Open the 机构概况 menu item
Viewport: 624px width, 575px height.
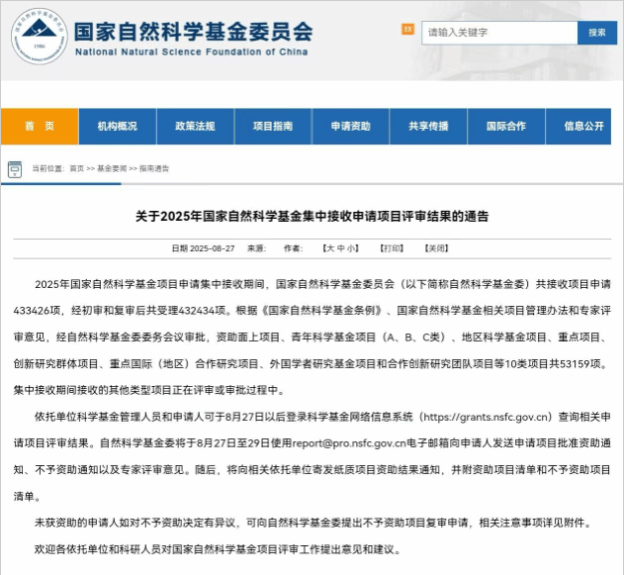(x=117, y=126)
